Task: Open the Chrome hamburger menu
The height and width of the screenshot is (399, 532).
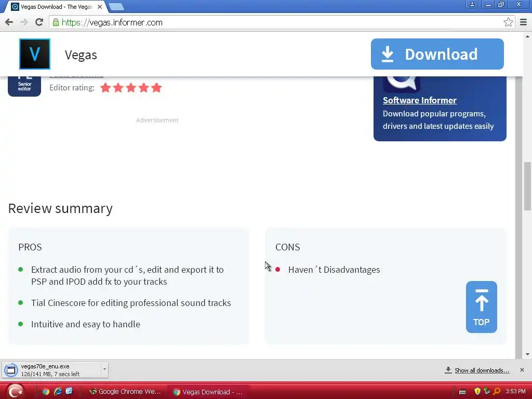Action: [x=524, y=22]
